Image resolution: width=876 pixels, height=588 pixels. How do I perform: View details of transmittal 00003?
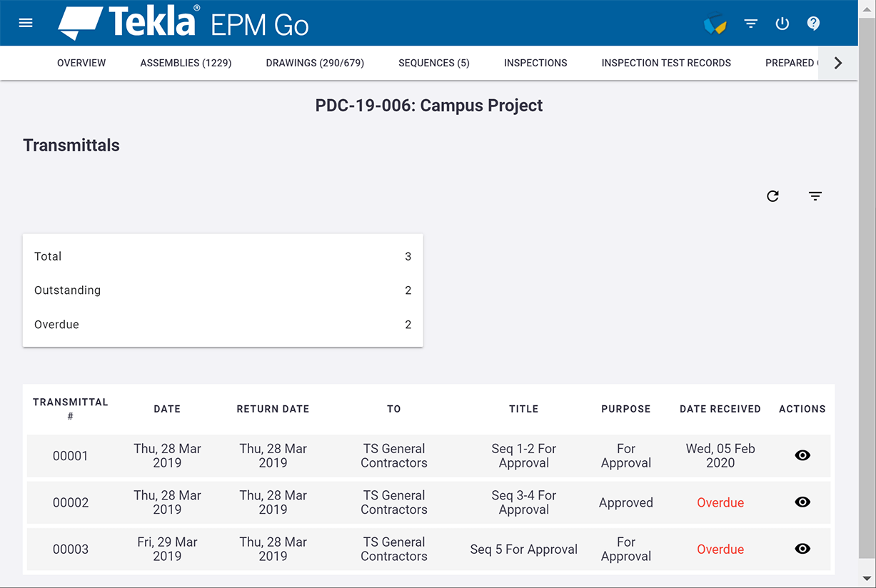click(802, 549)
